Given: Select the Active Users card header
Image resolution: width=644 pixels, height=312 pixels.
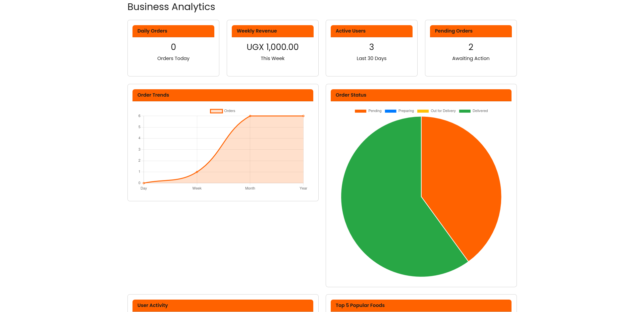Looking at the screenshot, I should click(371, 31).
